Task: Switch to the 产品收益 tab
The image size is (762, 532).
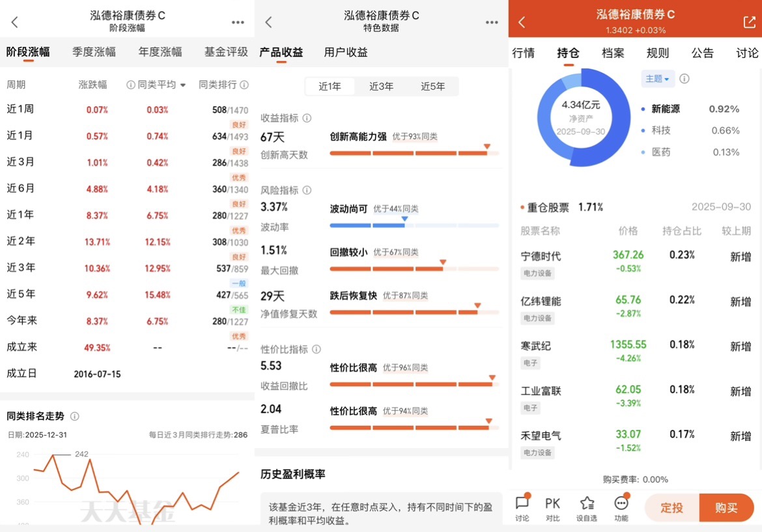Action: [x=281, y=53]
